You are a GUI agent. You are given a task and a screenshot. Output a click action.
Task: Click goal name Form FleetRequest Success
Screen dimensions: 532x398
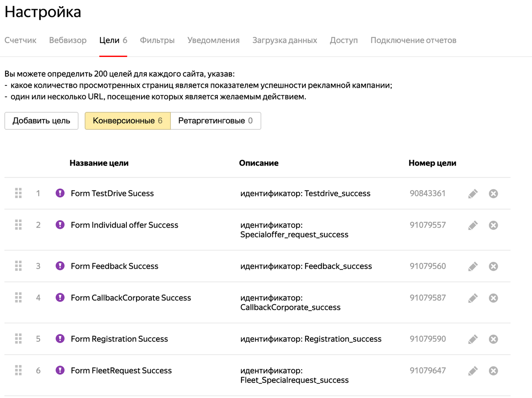(121, 370)
